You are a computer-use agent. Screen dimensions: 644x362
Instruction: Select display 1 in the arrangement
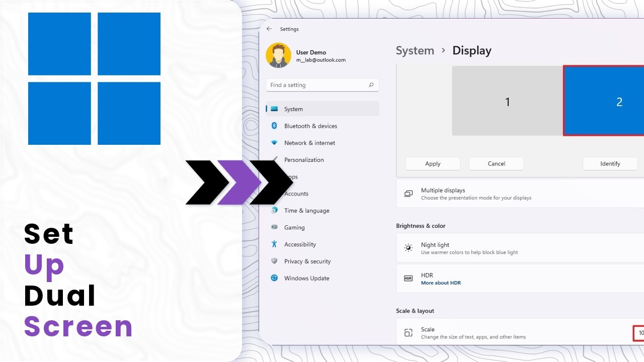507,101
